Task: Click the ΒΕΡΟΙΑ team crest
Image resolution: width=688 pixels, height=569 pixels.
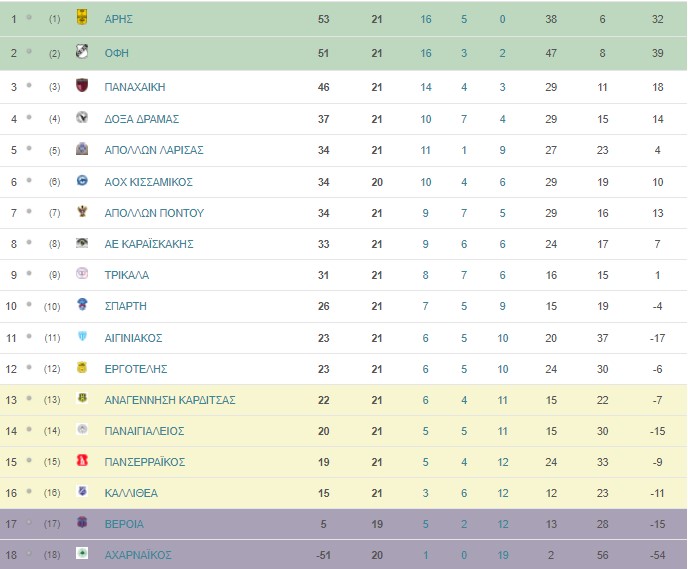Action: pyautogui.click(x=82, y=522)
